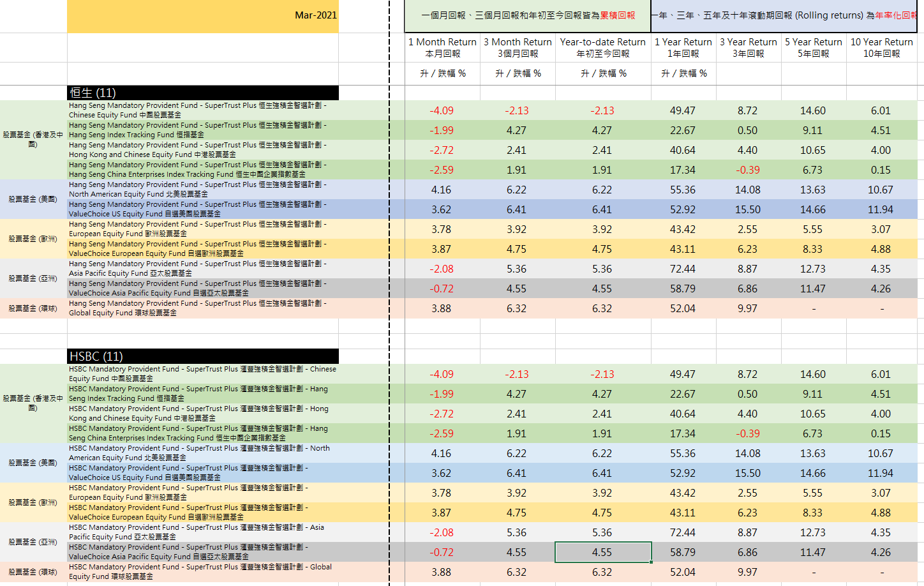Click '升 / 跌幅 %' under Year-to-date Return
Image resolution: width=924 pixels, height=586 pixels.
[x=604, y=73]
